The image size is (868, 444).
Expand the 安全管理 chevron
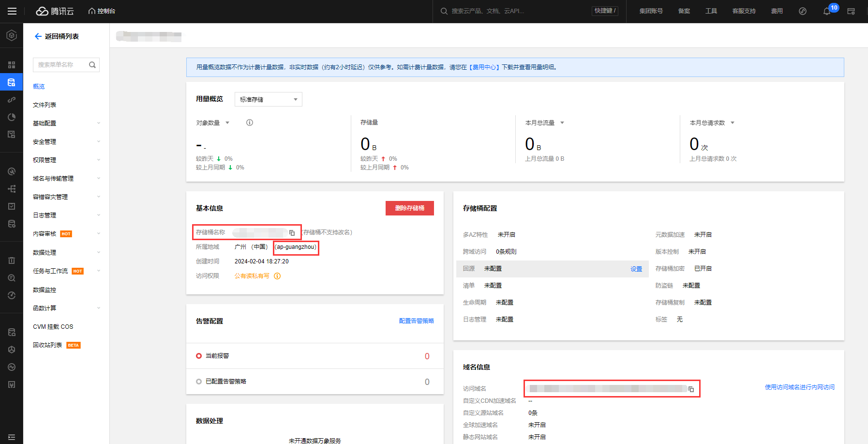pyautogui.click(x=99, y=141)
